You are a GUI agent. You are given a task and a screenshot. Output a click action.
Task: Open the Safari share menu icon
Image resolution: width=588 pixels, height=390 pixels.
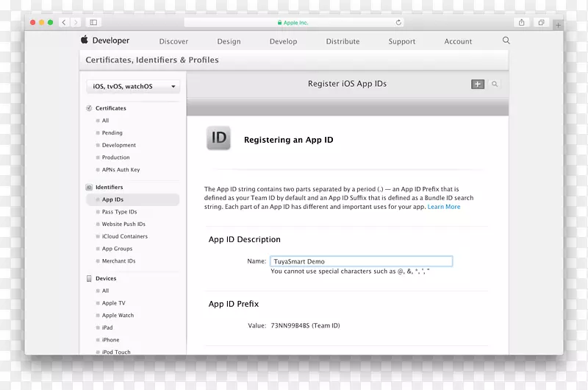(521, 23)
